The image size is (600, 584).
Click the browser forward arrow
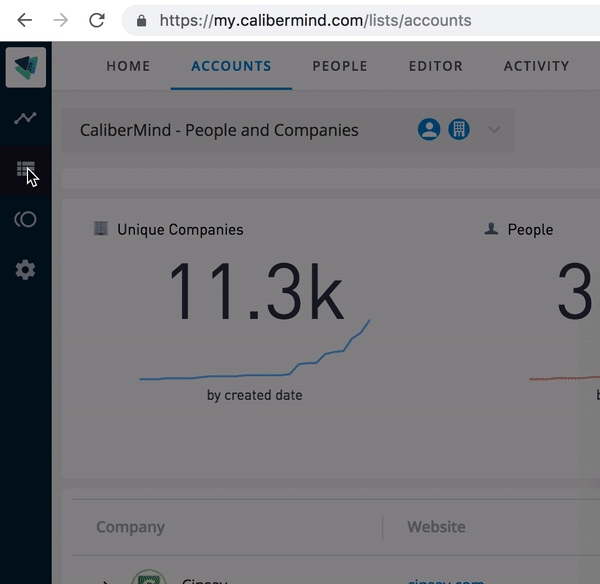pos(60,20)
